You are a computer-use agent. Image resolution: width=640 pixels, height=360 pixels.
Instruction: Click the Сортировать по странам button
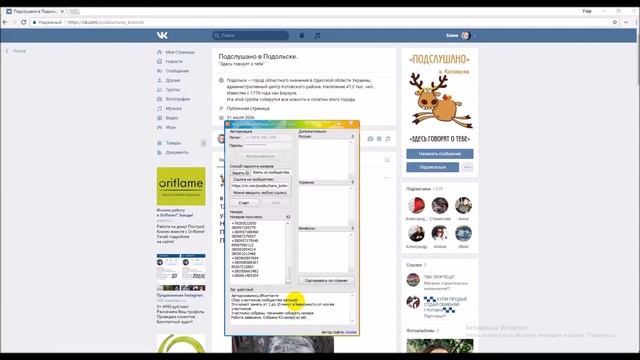point(326,280)
